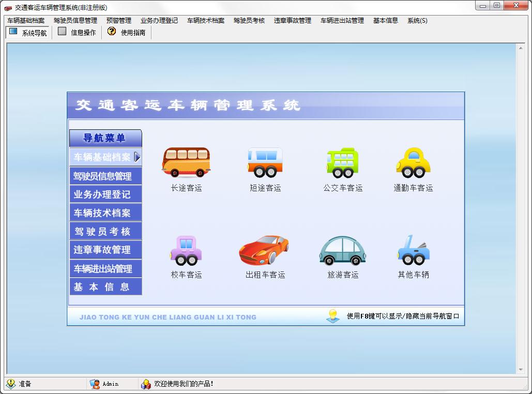
Task: Click the welcome message blocks icon
Action: coord(146,384)
